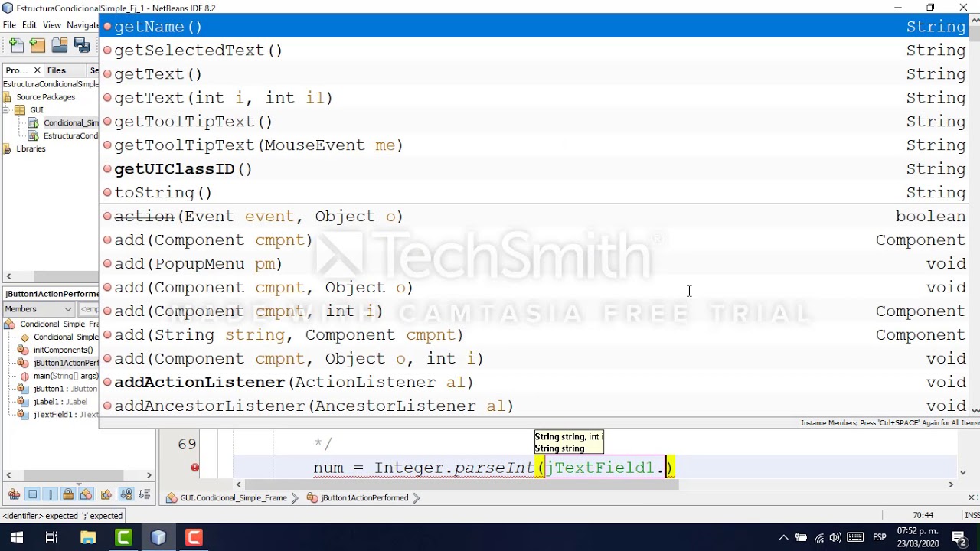Click in the code after jTextField1.
Image resolution: width=980 pixels, height=551 pixels.
coord(666,468)
